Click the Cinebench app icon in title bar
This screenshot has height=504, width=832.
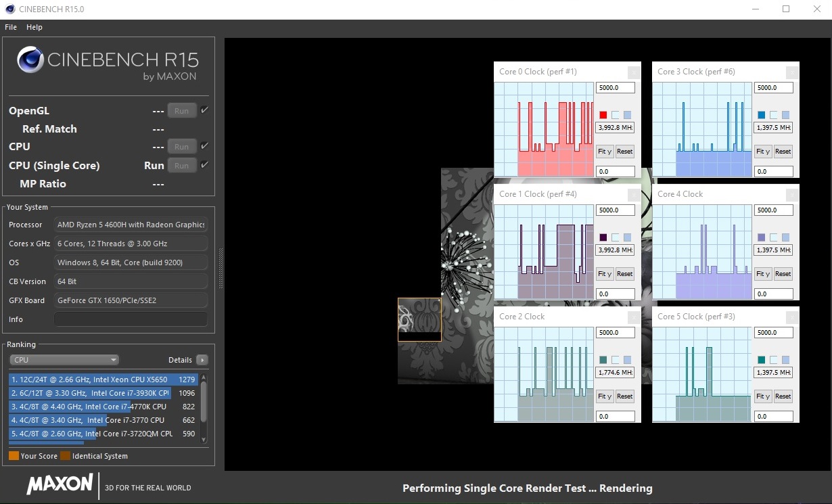pyautogui.click(x=9, y=9)
